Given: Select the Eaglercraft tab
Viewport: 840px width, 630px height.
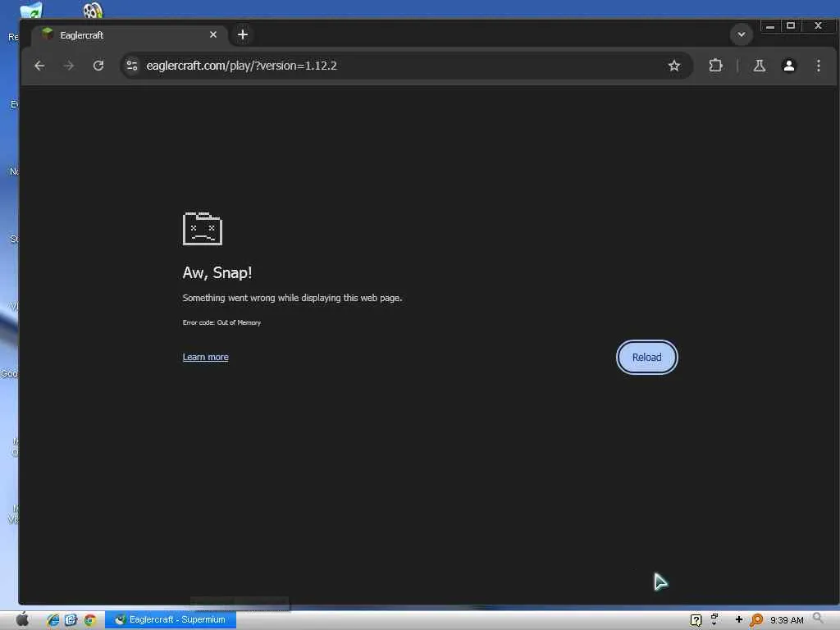Looking at the screenshot, I should tap(129, 34).
